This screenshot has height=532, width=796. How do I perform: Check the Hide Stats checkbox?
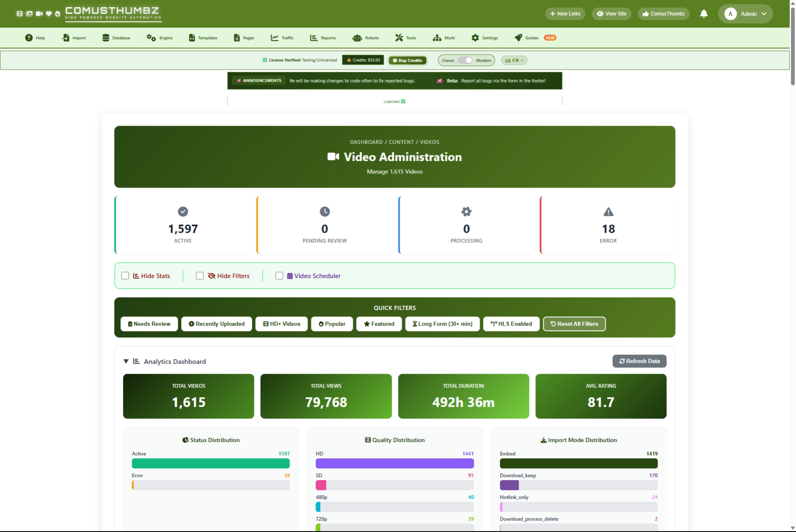[125, 276]
